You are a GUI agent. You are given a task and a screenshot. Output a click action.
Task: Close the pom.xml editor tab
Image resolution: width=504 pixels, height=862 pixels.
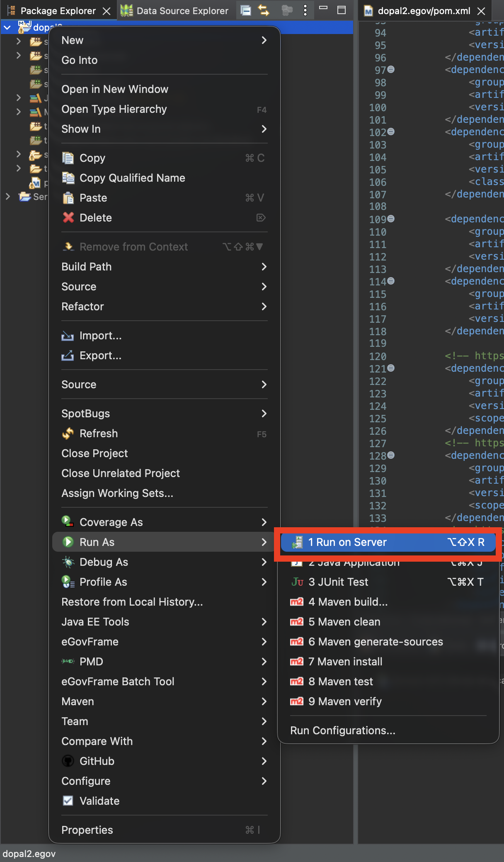[481, 11]
